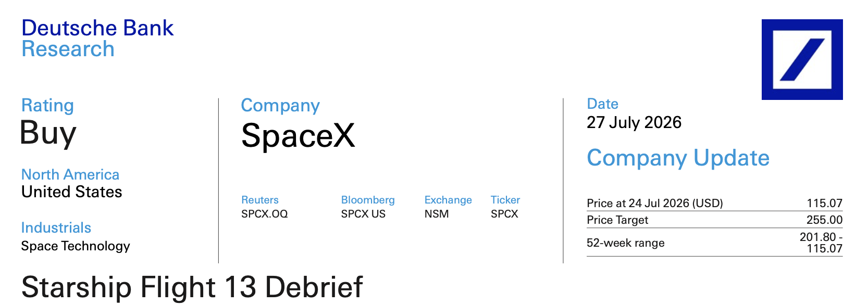Click the North America region label
The image size is (868, 305).
click(70, 174)
